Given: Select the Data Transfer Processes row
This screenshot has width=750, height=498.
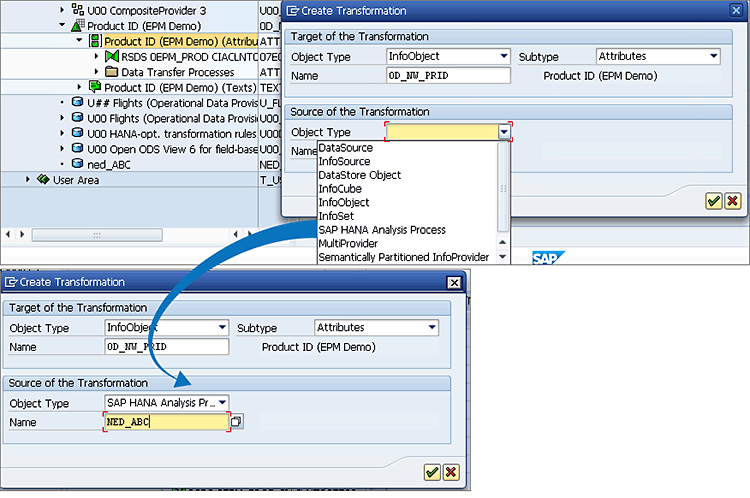Looking at the screenshot, I should (x=177, y=72).
